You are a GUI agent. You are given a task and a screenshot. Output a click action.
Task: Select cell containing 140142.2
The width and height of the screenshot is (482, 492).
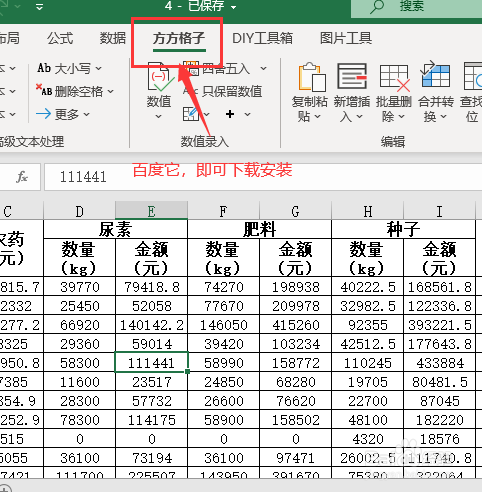pyautogui.click(x=151, y=325)
